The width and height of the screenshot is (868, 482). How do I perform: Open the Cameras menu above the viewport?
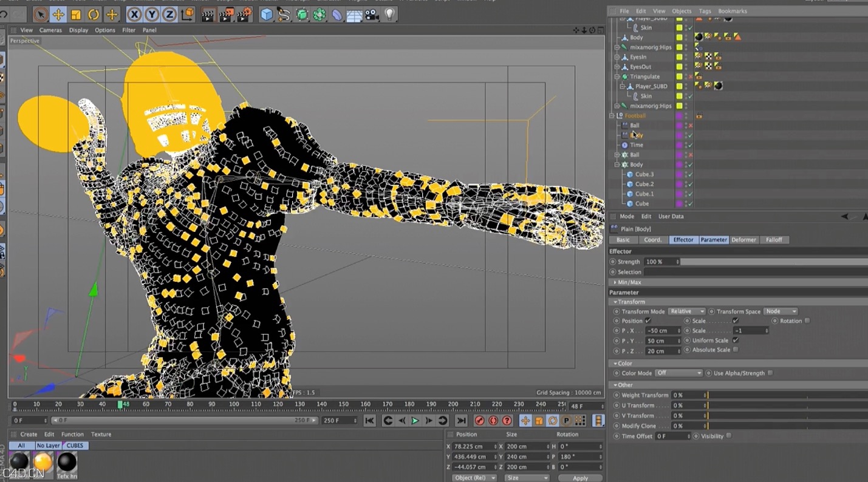tap(50, 30)
